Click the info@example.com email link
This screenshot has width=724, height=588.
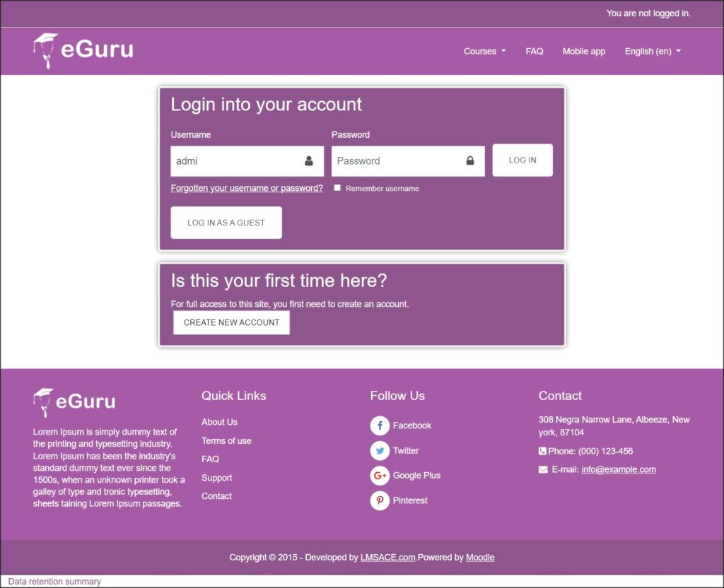point(619,469)
